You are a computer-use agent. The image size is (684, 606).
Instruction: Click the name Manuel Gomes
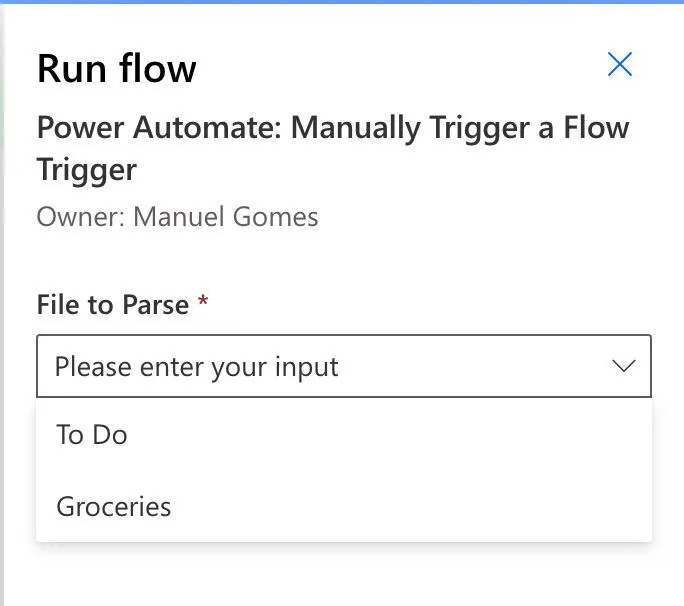(x=226, y=216)
